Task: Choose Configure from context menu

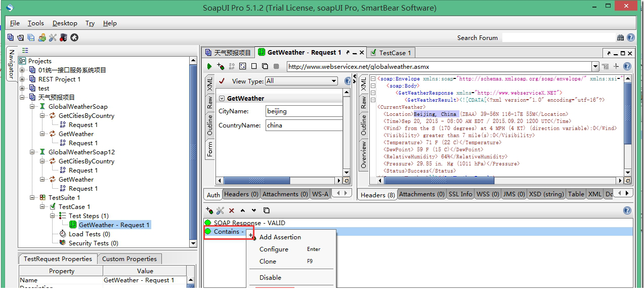Action: coord(274,249)
